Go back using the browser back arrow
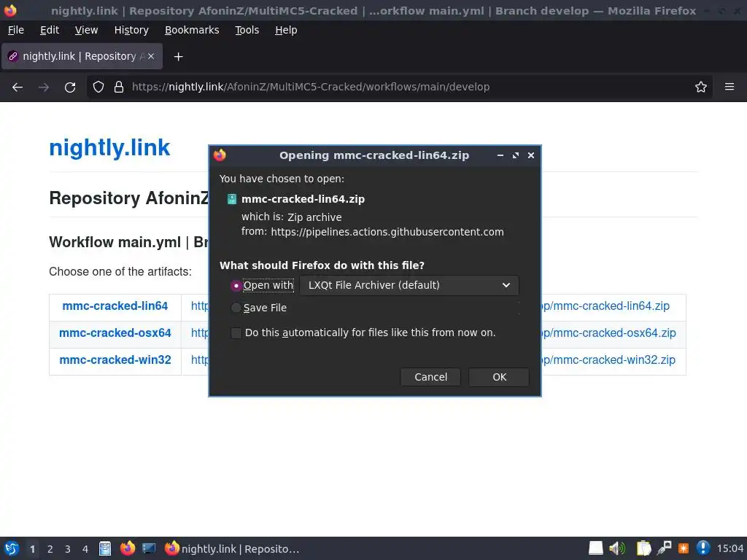Image resolution: width=747 pixels, height=560 pixels. point(18,87)
